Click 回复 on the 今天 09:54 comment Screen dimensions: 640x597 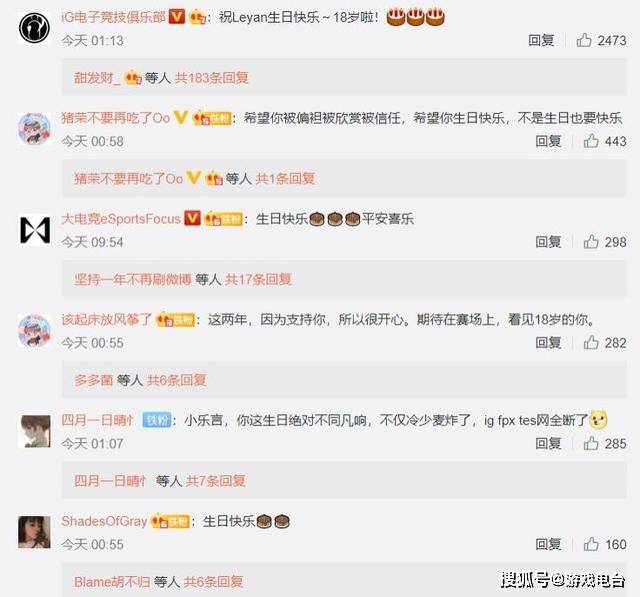click(x=548, y=242)
